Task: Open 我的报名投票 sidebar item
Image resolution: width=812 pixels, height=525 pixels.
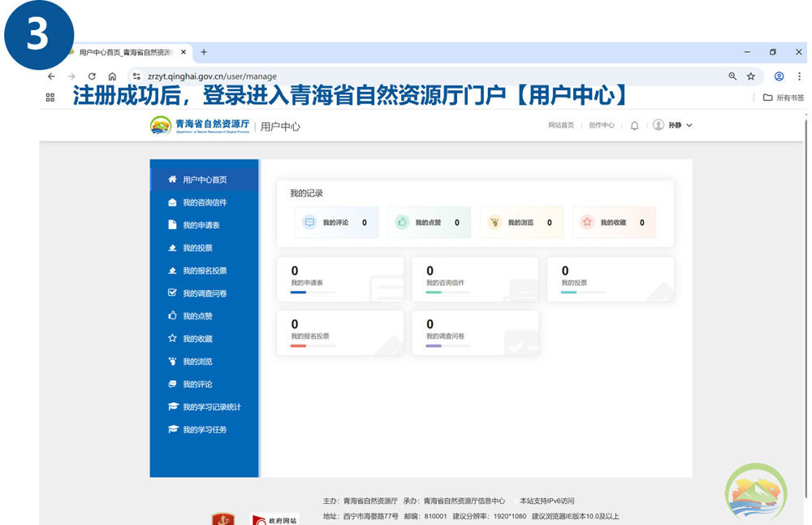Action: (204, 271)
